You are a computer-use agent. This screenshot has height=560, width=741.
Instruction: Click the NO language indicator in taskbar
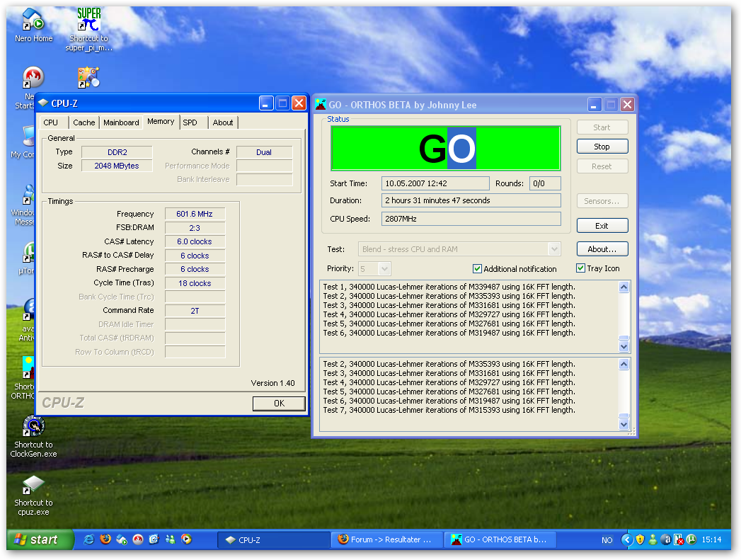[607, 540]
